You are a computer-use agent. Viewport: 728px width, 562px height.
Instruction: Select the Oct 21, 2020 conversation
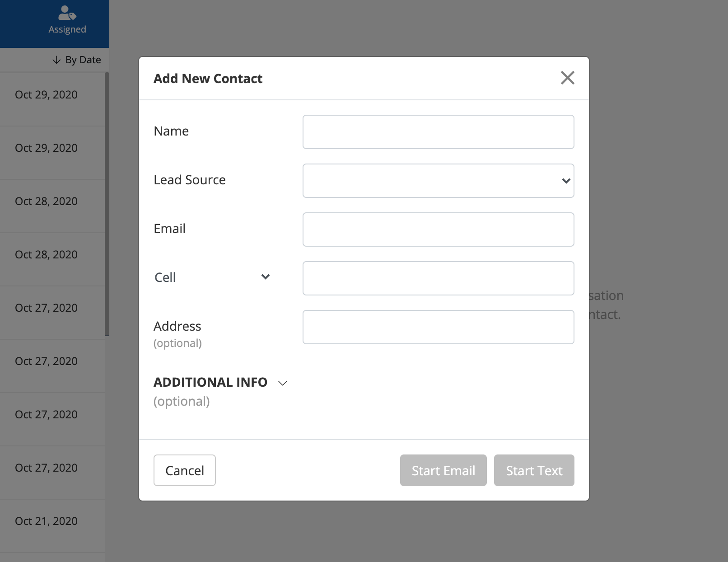[x=46, y=521]
